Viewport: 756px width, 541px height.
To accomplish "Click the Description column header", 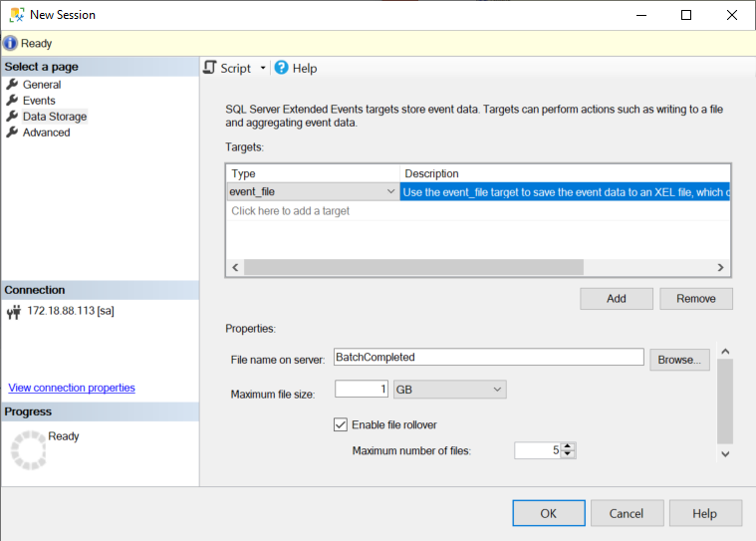I will pyautogui.click(x=565, y=173).
